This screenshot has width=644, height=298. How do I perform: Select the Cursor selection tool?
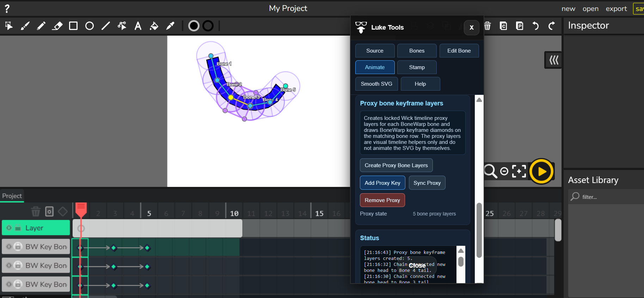pyautogui.click(x=9, y=26)
